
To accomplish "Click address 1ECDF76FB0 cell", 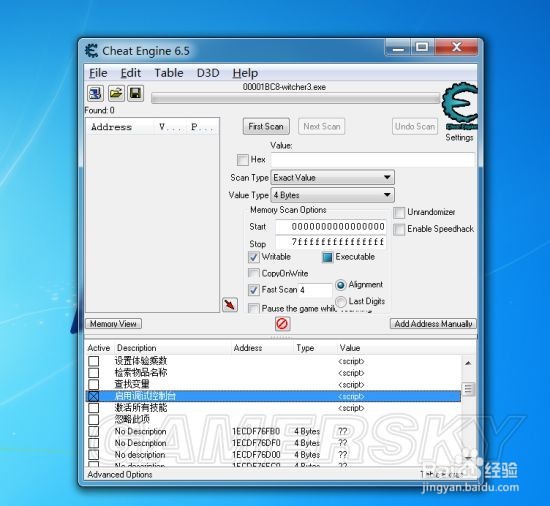I will pos(256,431).
